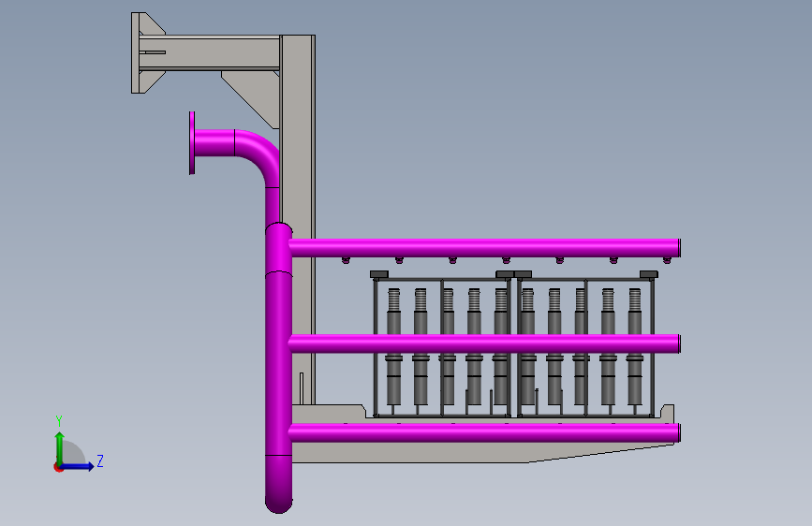
Task: Click the red X axis origin dot
Action: pyautogui.click(x=57, y=467)
